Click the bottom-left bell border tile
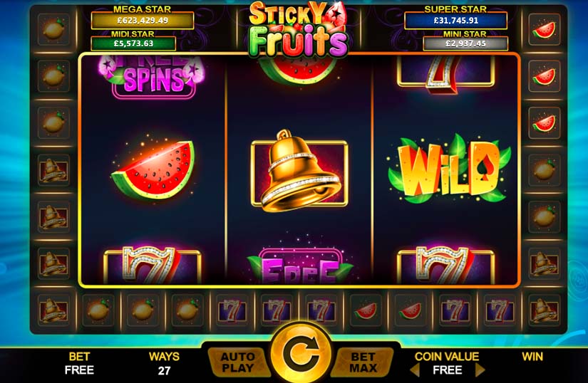This screenshot has height=383, width=588. pos(53,310)
